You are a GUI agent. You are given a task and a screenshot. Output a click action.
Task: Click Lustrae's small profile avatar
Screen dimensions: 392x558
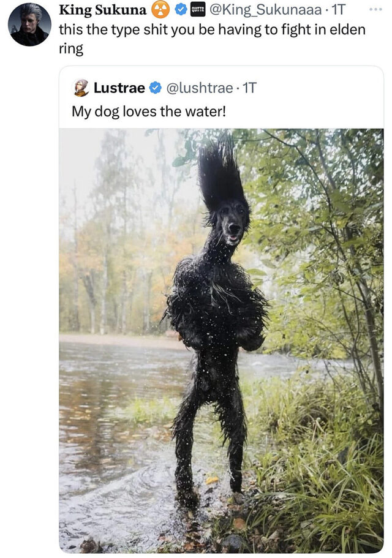(x=81, y=88)
